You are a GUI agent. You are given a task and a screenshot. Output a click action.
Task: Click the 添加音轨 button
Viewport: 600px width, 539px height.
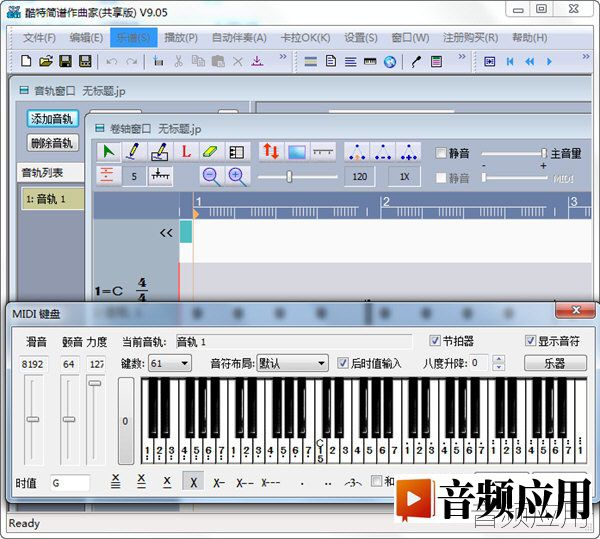[52, 119]
